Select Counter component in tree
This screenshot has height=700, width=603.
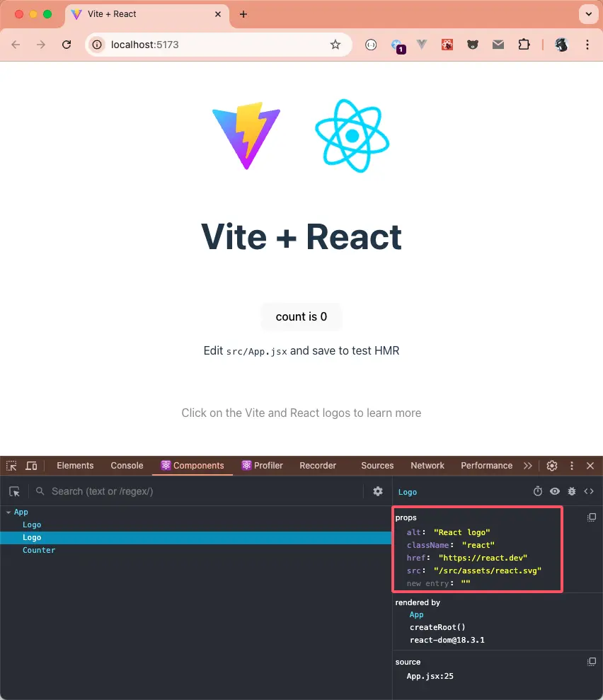39,551
